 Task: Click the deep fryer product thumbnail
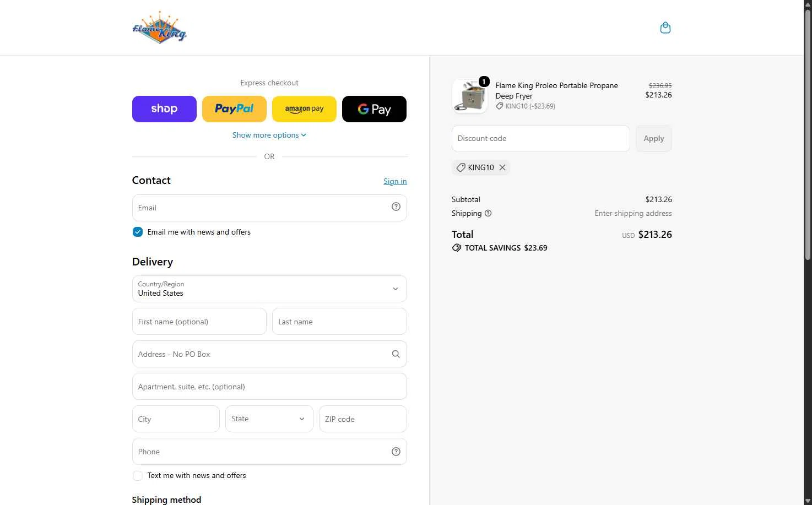[470, 96]
